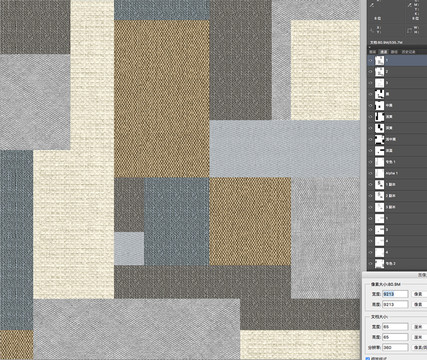Click pixel height field showing 9213
Screen dimensions: 427x360
click(395, 304)
